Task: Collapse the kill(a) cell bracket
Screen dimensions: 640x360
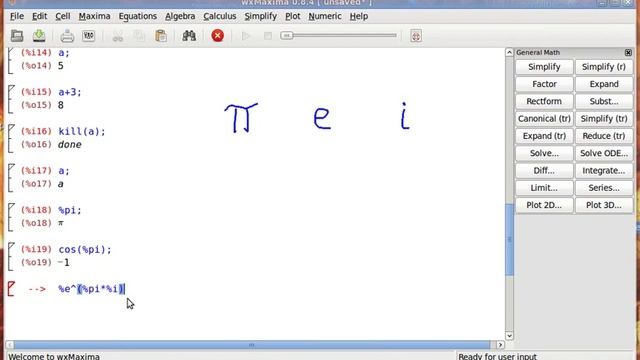Action: coord(11,140)
